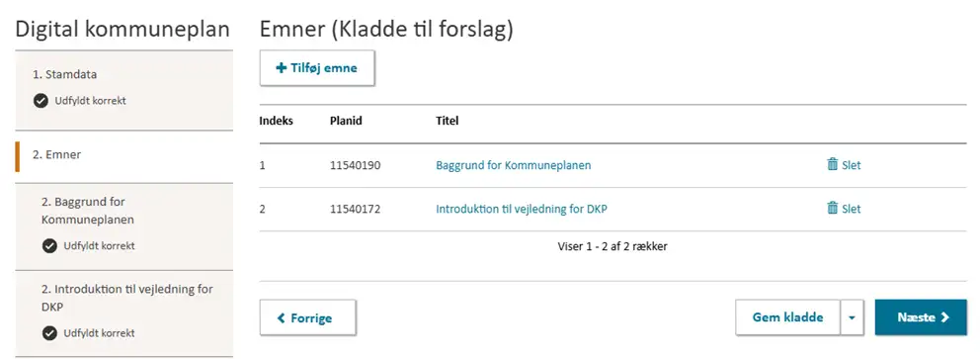
Task: Open sidebar substep Introduktion til vejledning for DKP
Action: pos(123,314)
